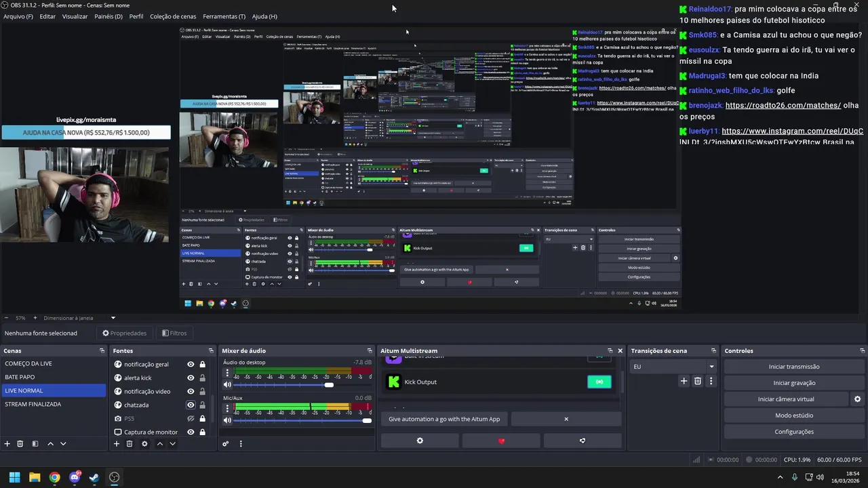The width and height of the screenshot is (868, 488).
Task: Open source properties gear in Fontes toolbar
Action: click(x=144, y=444)
